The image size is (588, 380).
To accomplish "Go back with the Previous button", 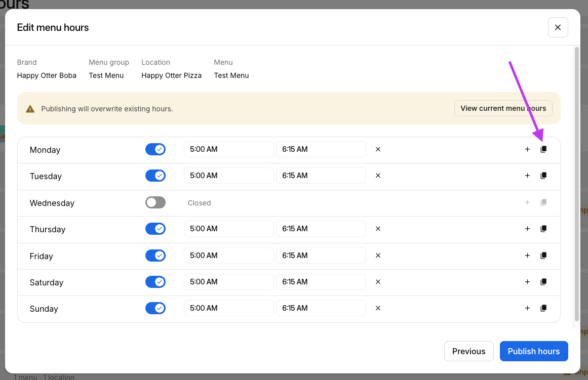I will [x=468, y=351].
